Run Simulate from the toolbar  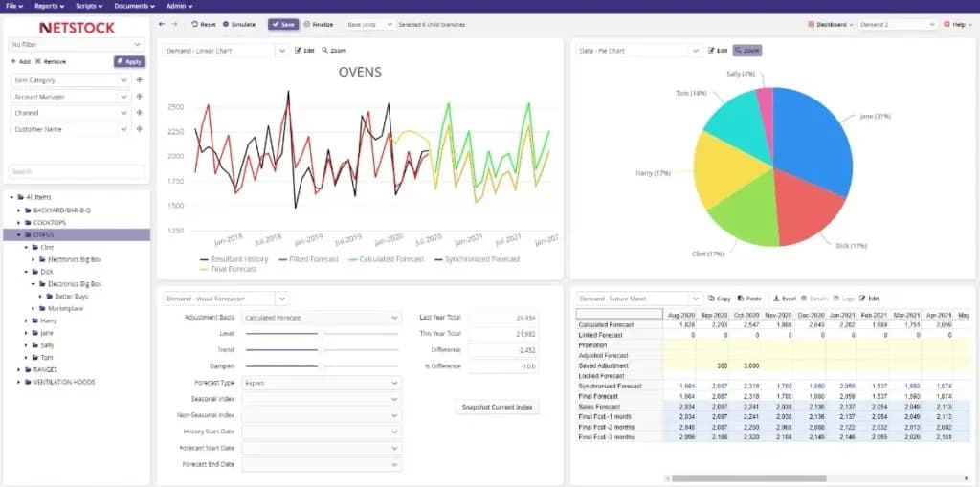238,24
